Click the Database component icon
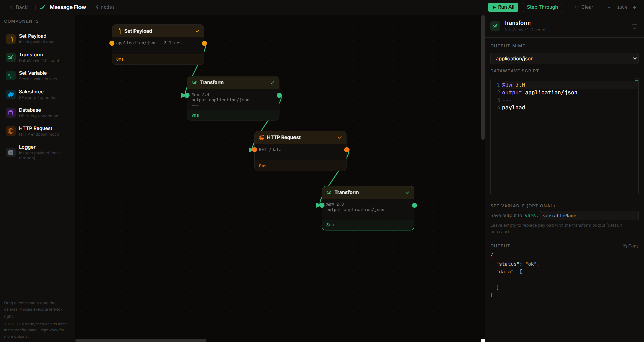 click(11, 113)
